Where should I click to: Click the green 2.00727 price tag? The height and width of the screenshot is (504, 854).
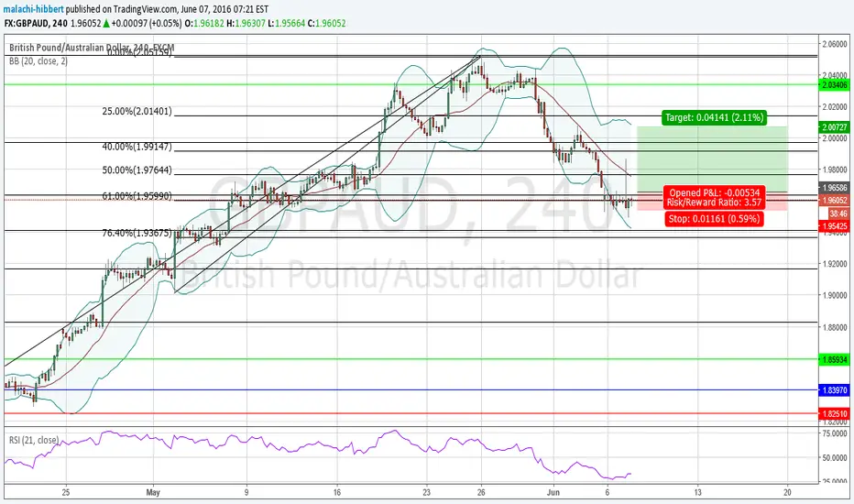click(x=834, y=127)
